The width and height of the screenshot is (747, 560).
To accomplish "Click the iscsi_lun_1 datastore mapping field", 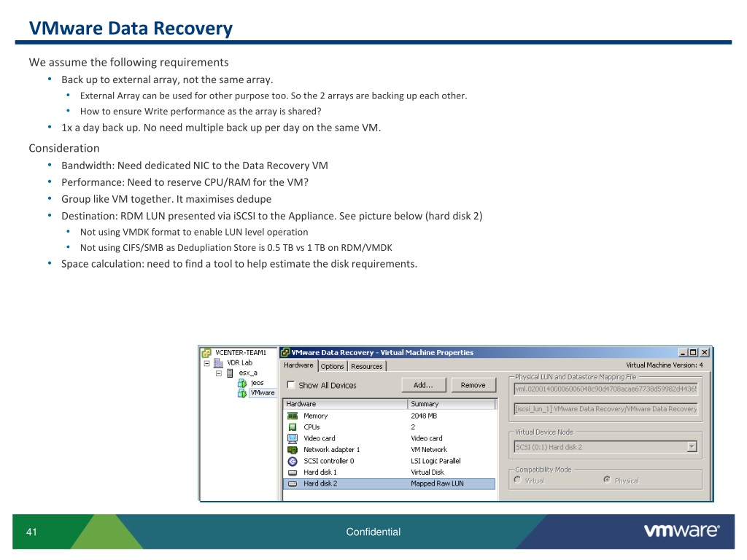I will pyautogui.click(x=606, y=409).
